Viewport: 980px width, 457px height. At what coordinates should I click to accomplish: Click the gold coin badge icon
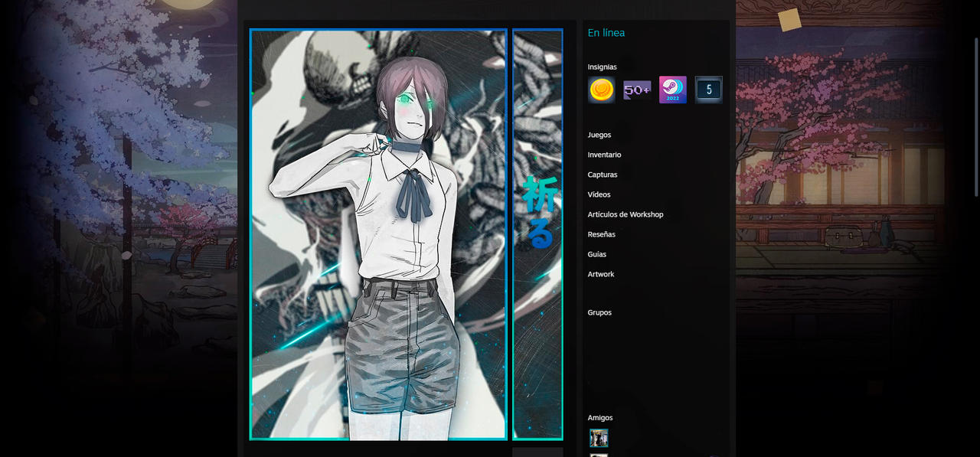coord(601,90)
